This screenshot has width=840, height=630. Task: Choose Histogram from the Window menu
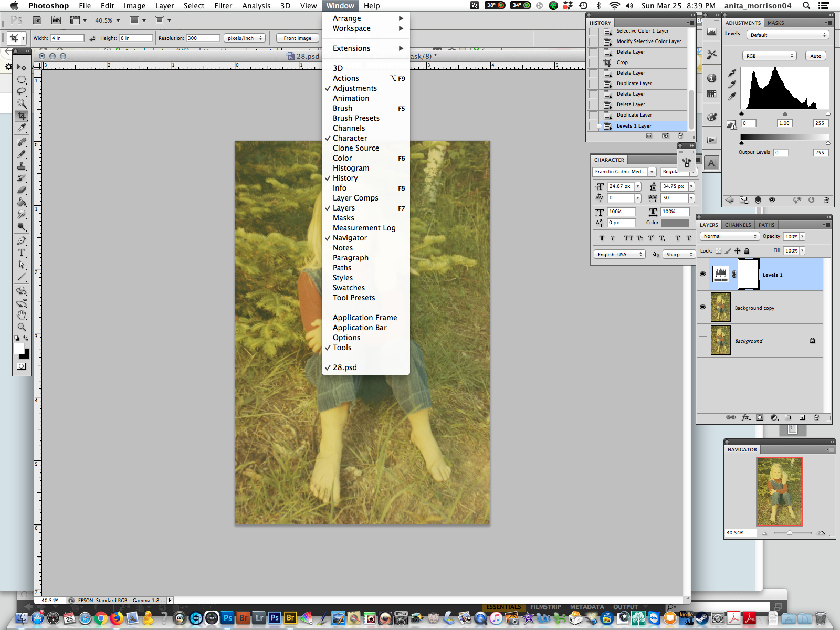pyautogui.click(x=351, y=168)
